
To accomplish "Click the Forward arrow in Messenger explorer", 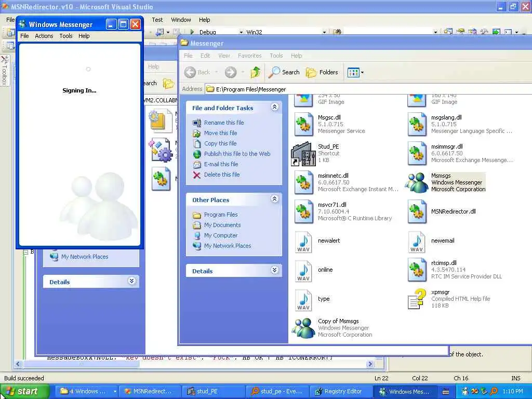I will (x=231, y=72).
